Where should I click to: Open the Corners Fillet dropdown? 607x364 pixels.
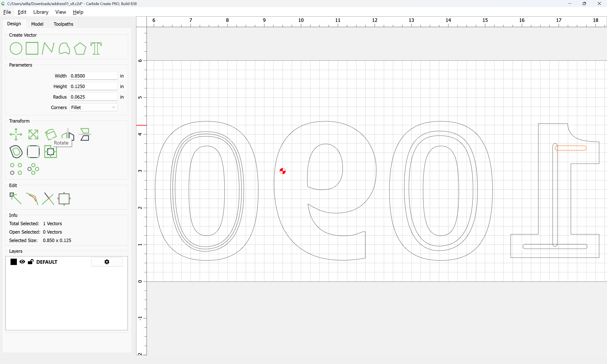[93, 107]
